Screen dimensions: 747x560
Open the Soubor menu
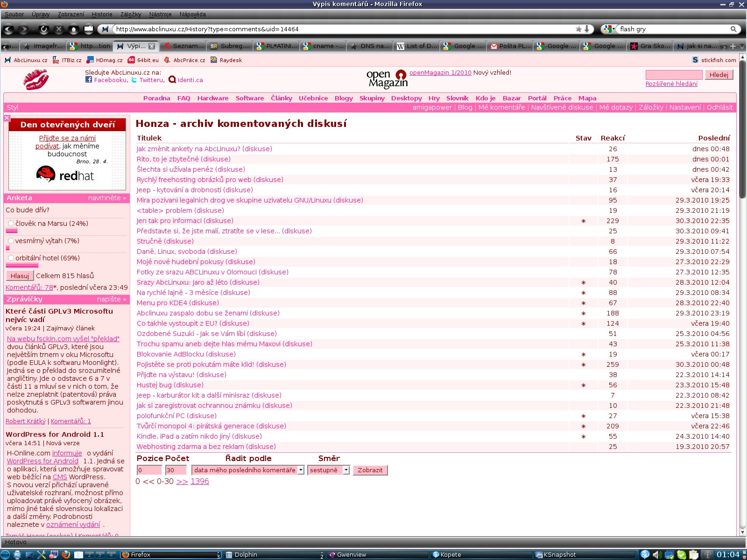coord(14,14)
